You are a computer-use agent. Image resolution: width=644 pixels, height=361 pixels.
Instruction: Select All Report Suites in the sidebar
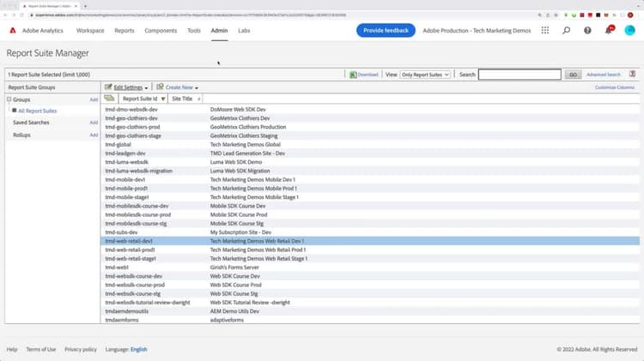point(37,111)
